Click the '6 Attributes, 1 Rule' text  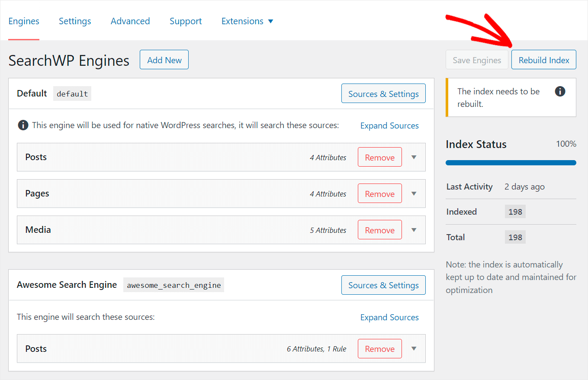[x=316, y=349]
